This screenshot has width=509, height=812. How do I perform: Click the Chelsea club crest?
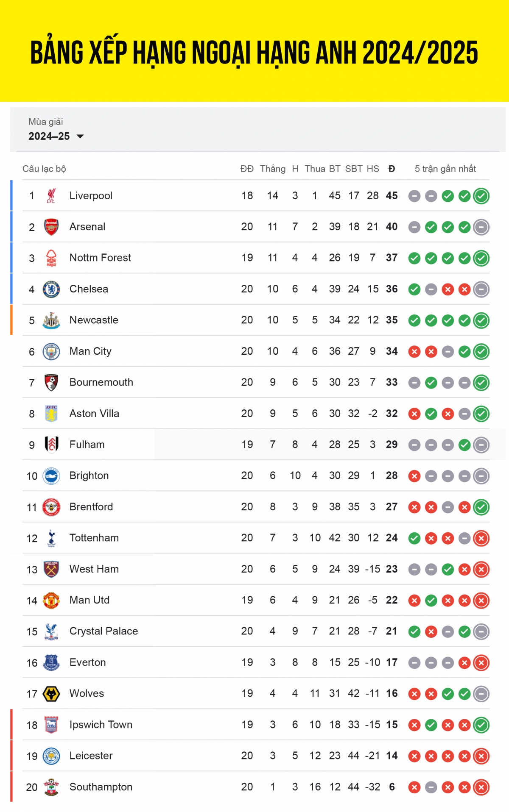pos(51,289)
